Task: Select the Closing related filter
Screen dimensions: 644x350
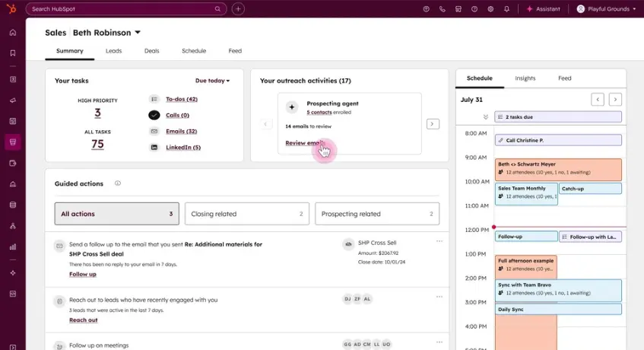Action: click(247, 214)
